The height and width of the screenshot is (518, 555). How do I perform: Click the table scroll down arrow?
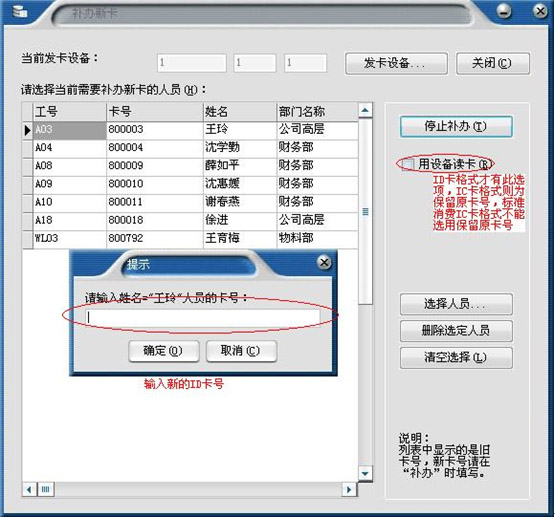pos(365,473)
